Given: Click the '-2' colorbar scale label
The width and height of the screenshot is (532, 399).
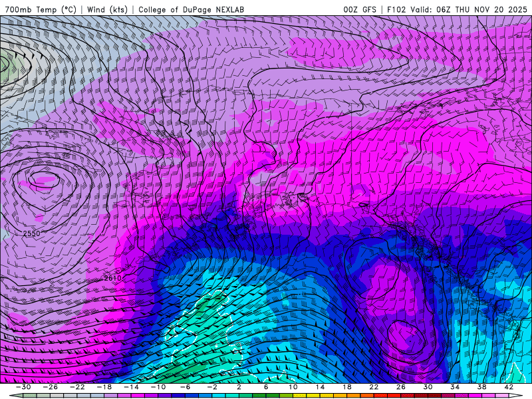Looking at the screenshot, I should point(212,387).
